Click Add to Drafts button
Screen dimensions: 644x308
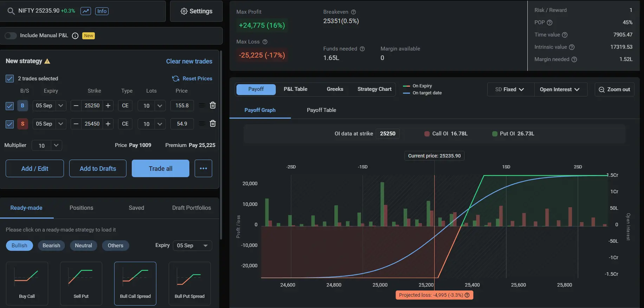coord(98,168)
